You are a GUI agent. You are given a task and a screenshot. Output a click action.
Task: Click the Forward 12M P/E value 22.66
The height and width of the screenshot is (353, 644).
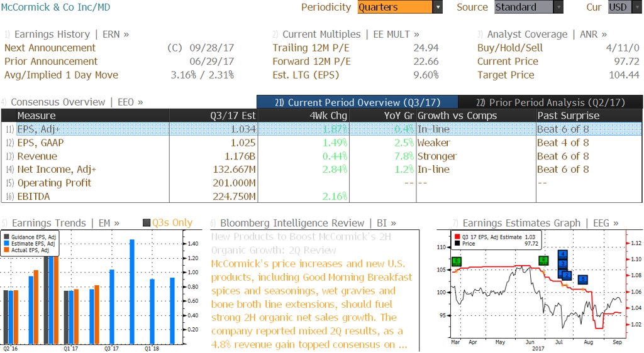426,62
